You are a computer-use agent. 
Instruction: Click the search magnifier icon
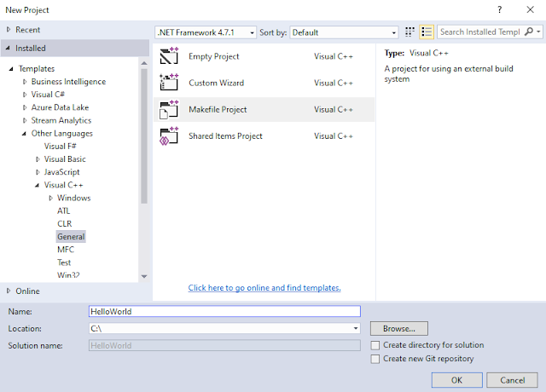529,32
